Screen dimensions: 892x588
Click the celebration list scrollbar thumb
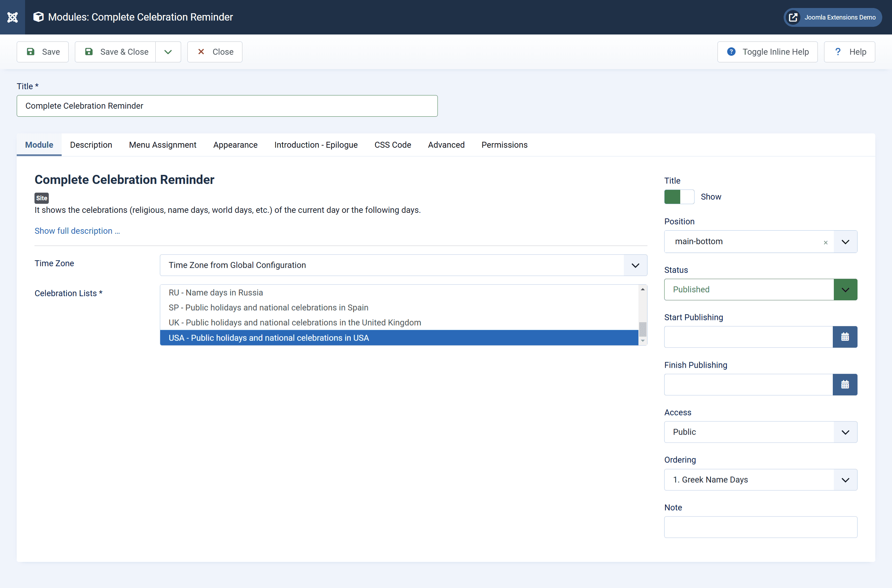click(x=643, y=330)
